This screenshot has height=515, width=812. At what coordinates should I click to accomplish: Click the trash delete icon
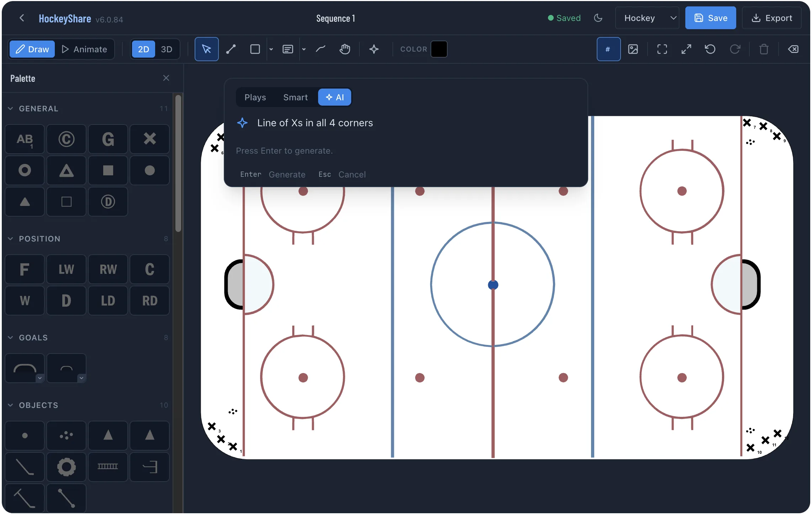(x=764, y=49)
